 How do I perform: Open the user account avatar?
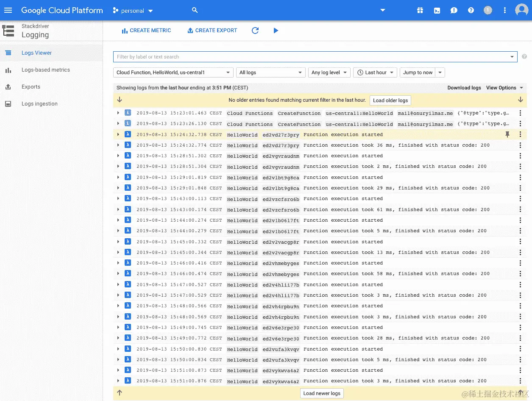pos(521,10)
